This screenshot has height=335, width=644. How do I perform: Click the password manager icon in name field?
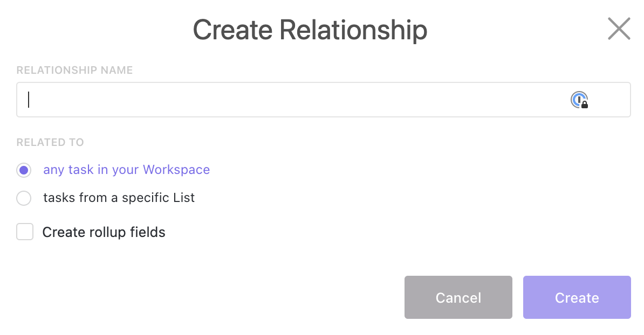(578, 100)
